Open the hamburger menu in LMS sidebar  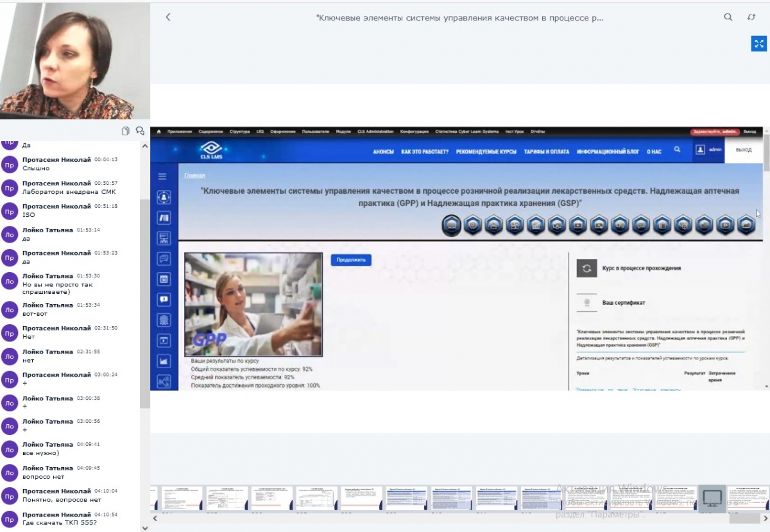162,176
